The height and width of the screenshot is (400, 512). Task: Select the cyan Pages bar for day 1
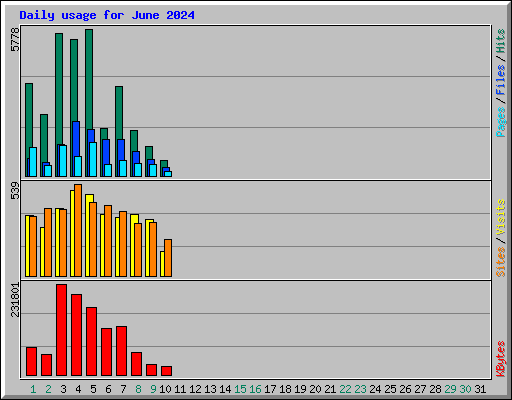pyautogui.click(x=33, y=162)
